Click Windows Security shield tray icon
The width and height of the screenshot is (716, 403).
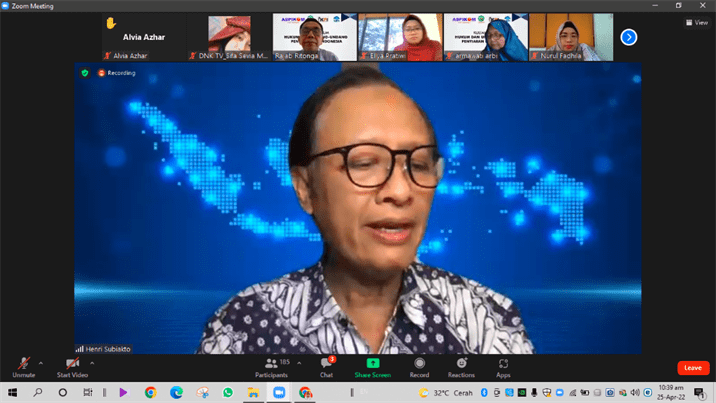click(x=547, y=393)
